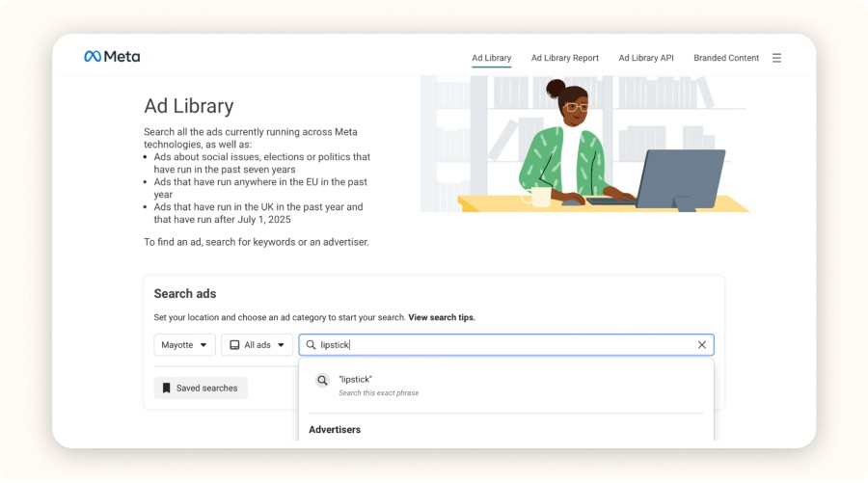
Task: Open the hamburger menu icon
Action: (x=776, y=58)
